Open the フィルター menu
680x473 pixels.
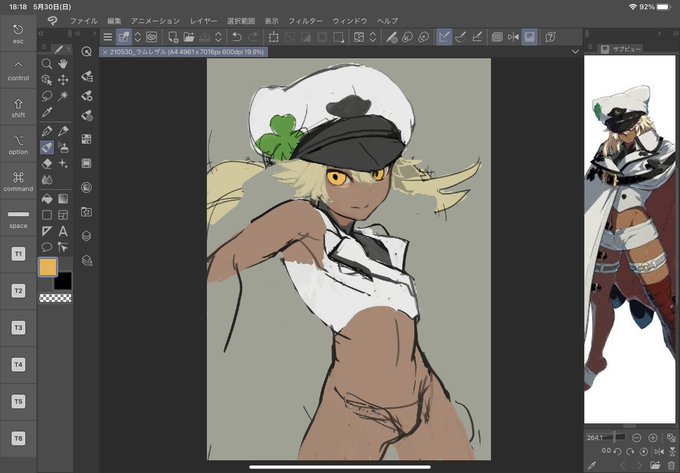(x=306, y=21)
